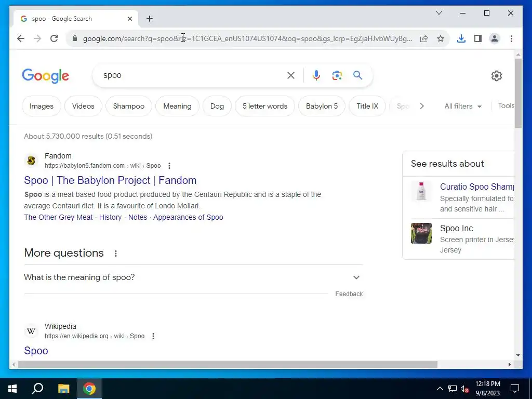Toggle the Chrome side panel icon
Viewport: 532px width, 399px height.
click(478, 38)
